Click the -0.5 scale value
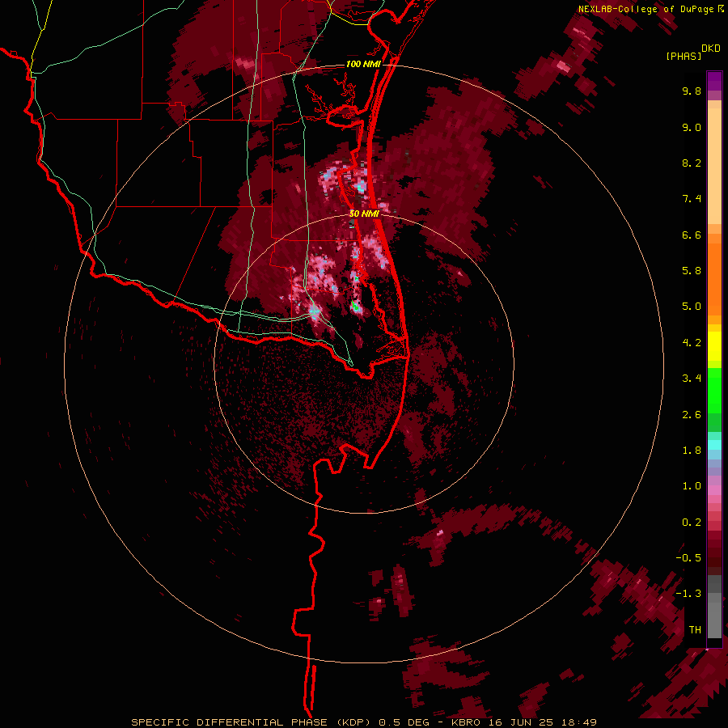This screenshot has width=728, height=728. [688, 558]
